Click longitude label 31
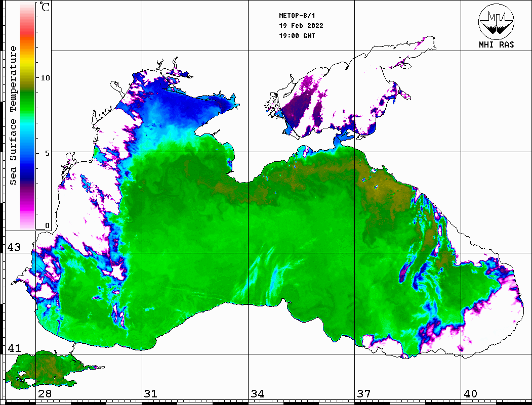 [151, 394]
